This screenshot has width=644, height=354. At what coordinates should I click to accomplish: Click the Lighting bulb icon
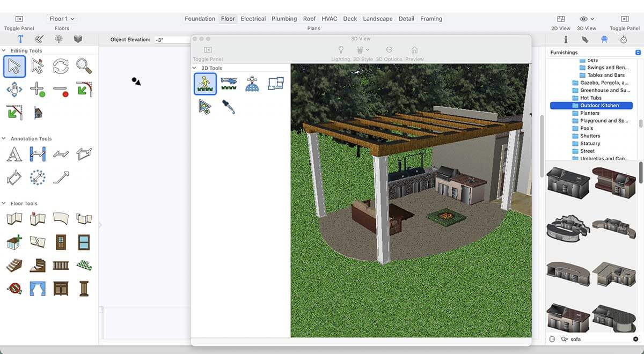pyautogui.click(x=340, y=50)
